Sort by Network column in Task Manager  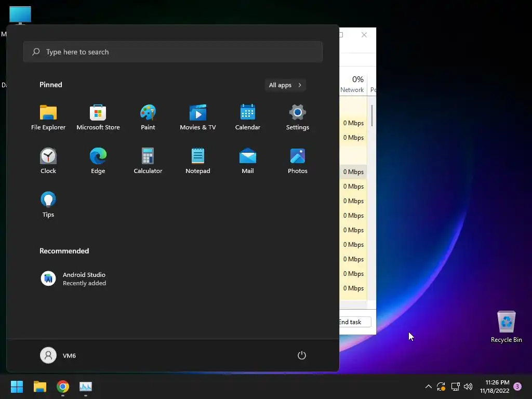353,84
